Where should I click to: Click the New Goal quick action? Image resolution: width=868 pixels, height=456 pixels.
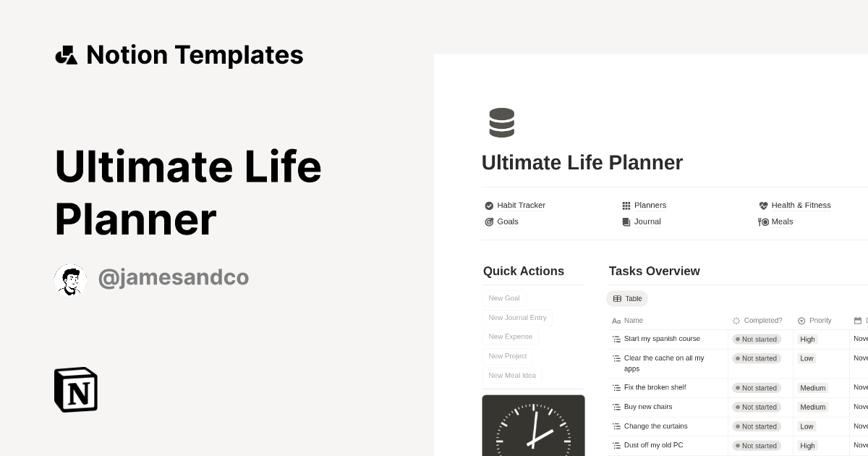coord(503,297)
